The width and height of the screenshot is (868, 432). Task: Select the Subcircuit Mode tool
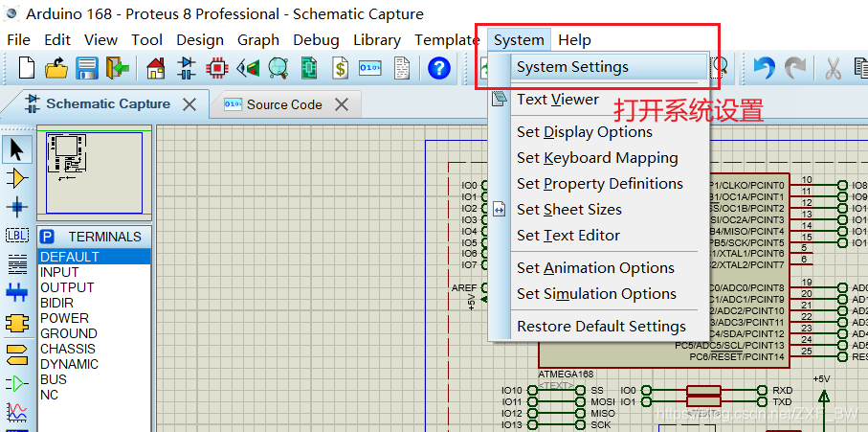[x=17, y=323]
